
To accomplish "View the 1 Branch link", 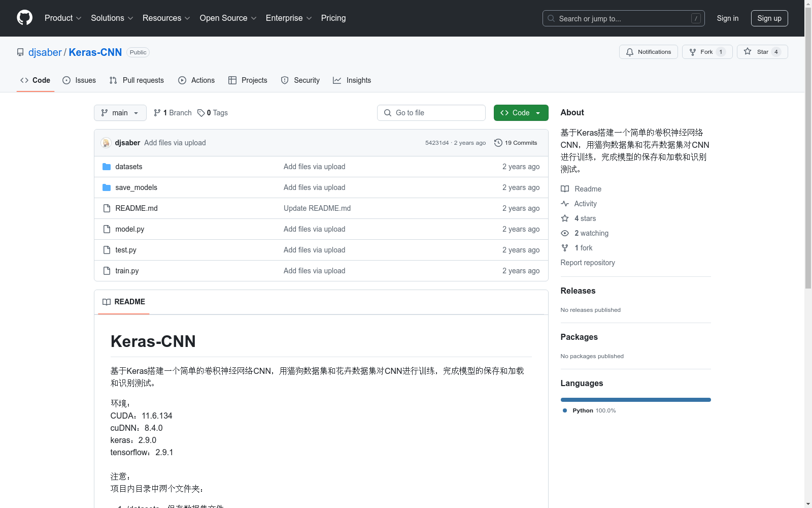I will click(x=173, y=113).
